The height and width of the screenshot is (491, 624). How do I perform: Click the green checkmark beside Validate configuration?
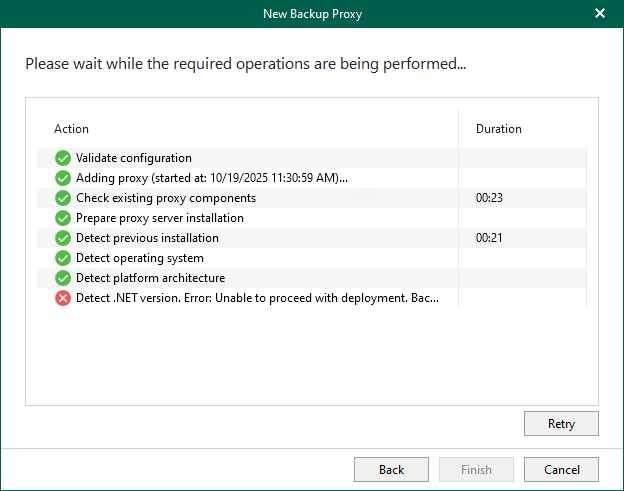pos(63,158)
